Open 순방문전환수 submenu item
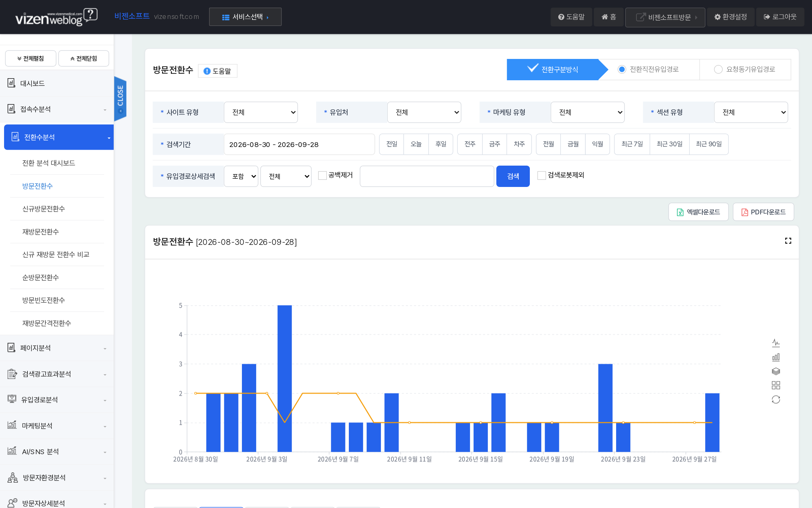This screenshot has height=508, width=812. pyautogui.click(x=41, y=277)
